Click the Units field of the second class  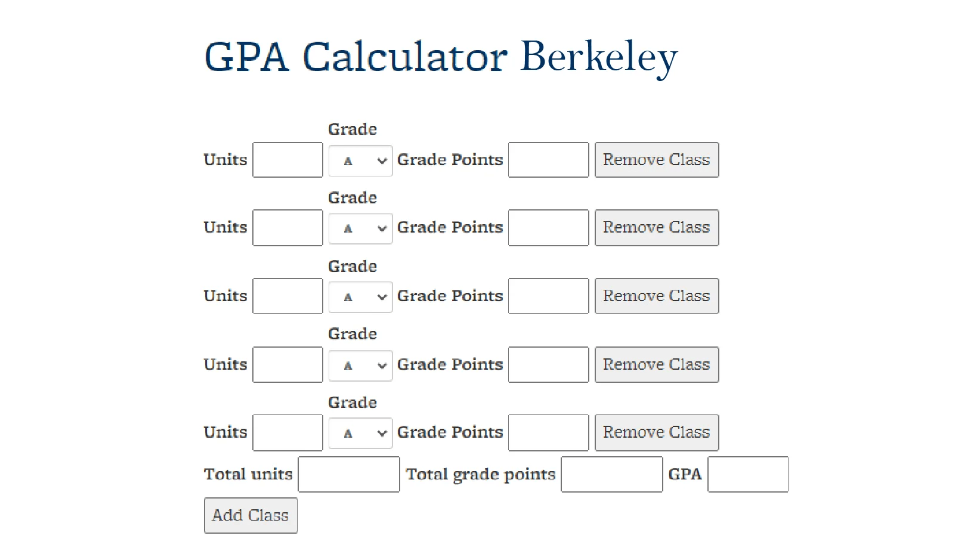287,228
